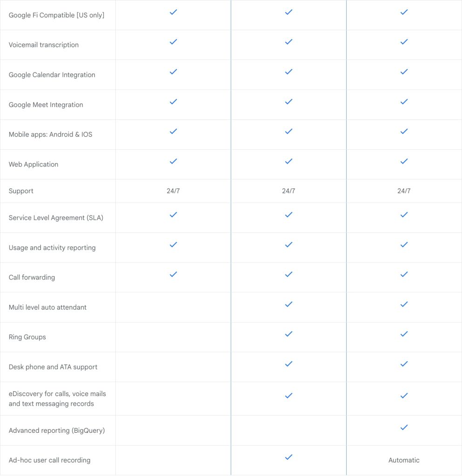Click Service Level Agreement checkmark in middle column
The height and width of the screenshot is (476, 462).
pos(288,215)
